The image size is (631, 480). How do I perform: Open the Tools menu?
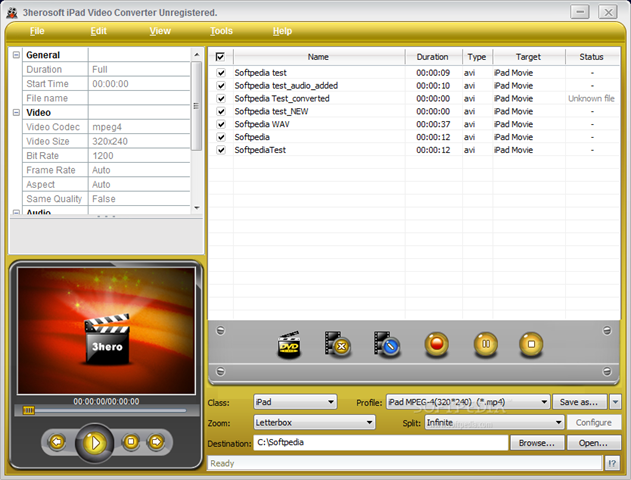221,31
